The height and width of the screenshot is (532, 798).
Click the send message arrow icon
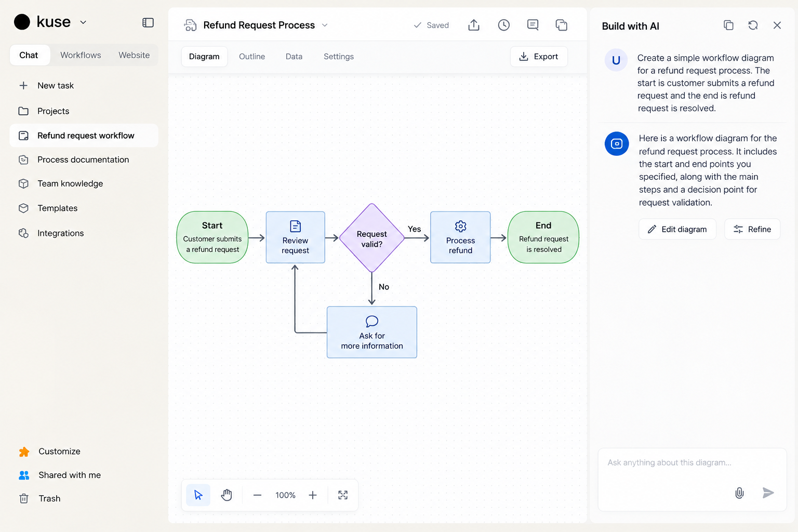click(768, 493)
